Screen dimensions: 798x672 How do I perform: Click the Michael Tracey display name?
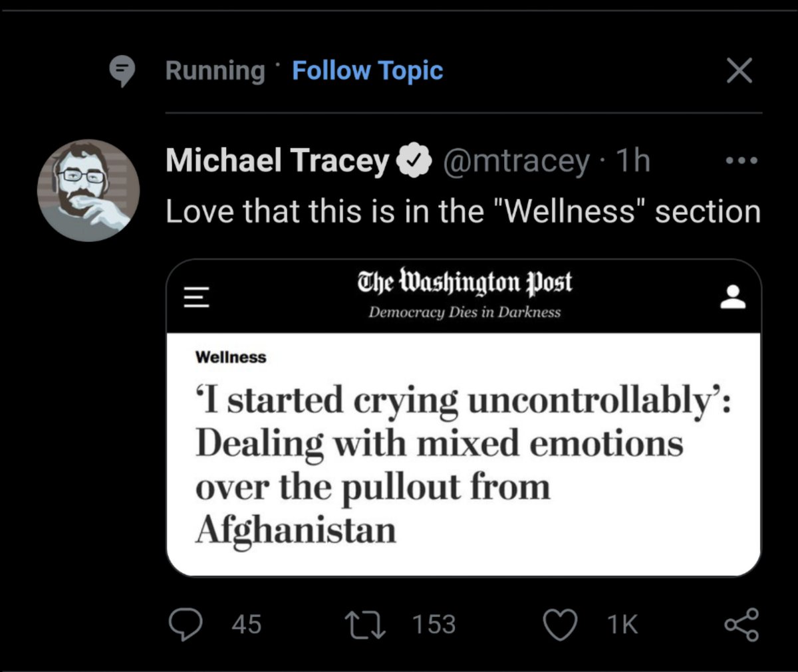pyautogui.click(x=277, y=161)
